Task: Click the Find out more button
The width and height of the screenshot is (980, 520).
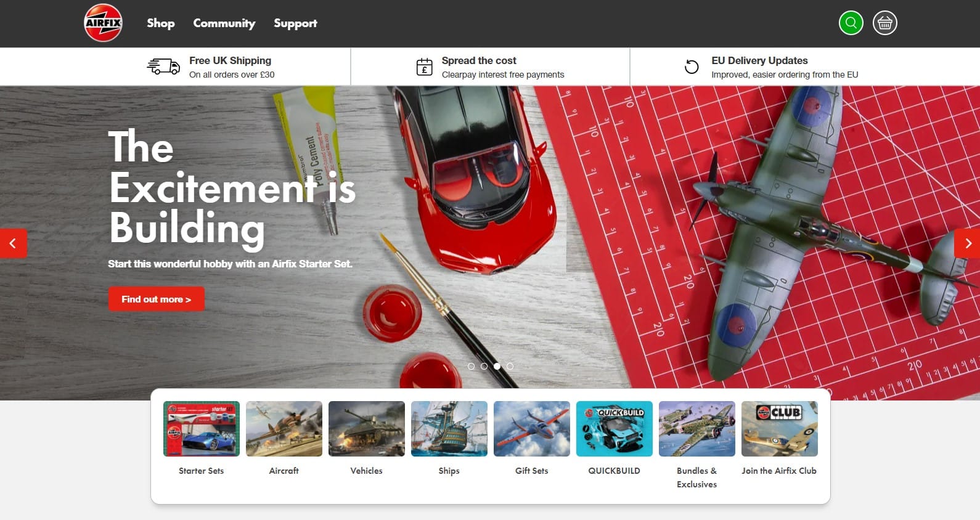Action: click(x=156, y=299)
